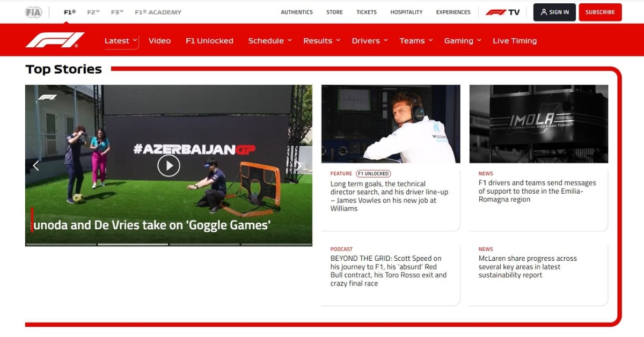Open Imola story image thumbnail
Viewport: 644px width, 337px height.
(x=539, y=124)
